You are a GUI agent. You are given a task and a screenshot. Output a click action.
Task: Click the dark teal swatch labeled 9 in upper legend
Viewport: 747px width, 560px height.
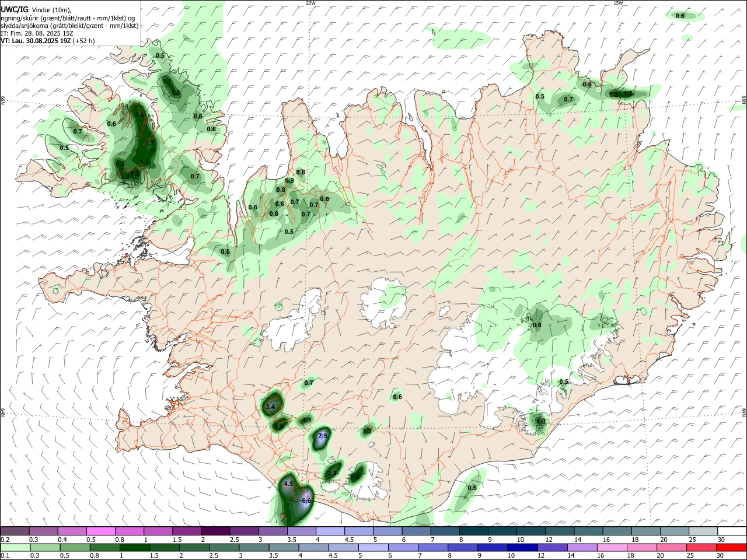tap(502, 531)
